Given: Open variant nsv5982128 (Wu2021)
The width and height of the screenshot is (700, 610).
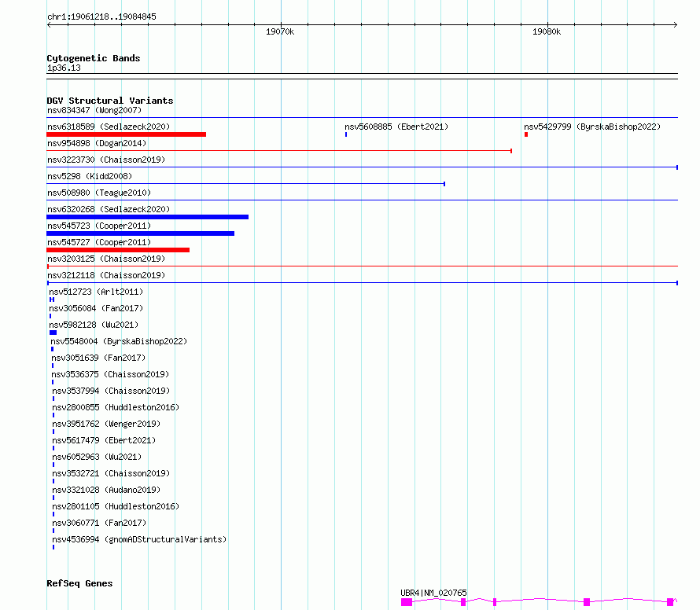Looking at the screenshot, I should click(x=94, y=325).
